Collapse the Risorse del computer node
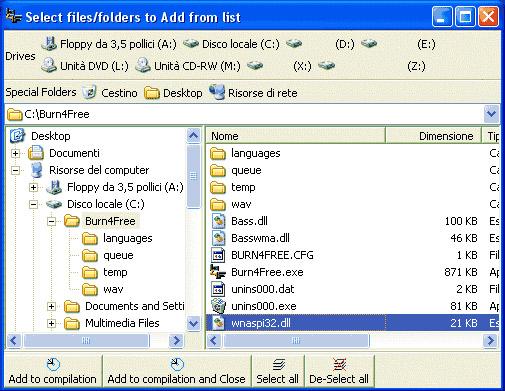Viewport: 505px width, 391px height. click(x=15, y=170)
